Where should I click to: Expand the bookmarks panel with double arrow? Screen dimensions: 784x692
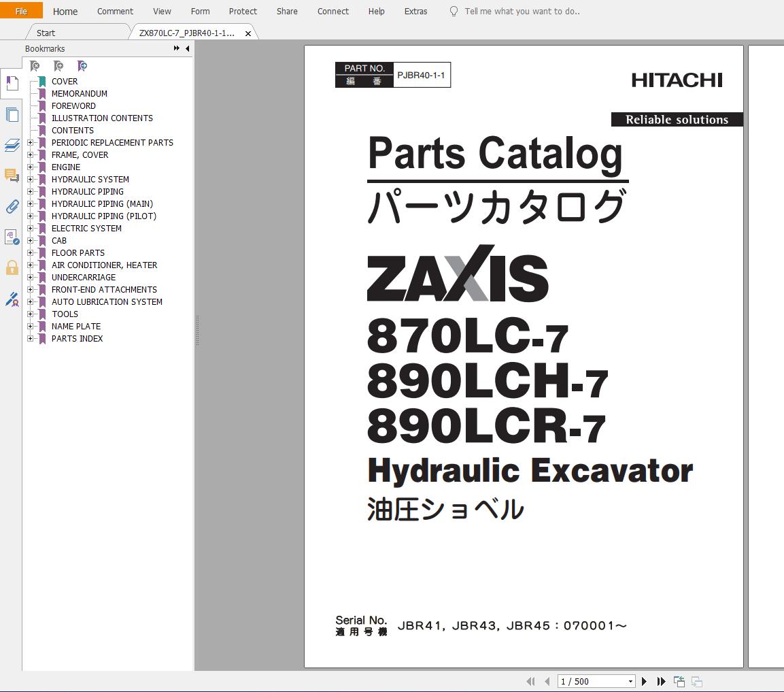(x=177, y=48)
